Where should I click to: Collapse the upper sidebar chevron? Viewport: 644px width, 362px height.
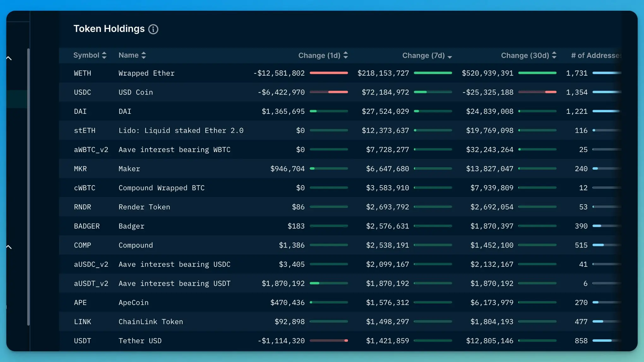(9, 58)
